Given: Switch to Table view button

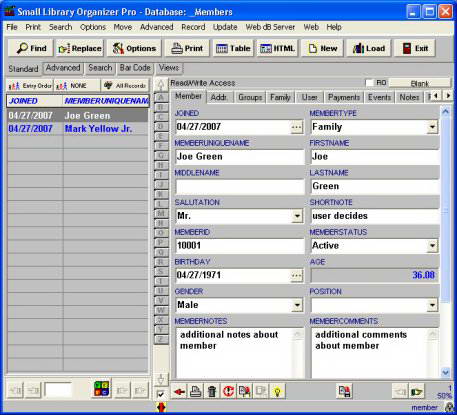Looking at the screenshot, I should [x=233, y=49].
